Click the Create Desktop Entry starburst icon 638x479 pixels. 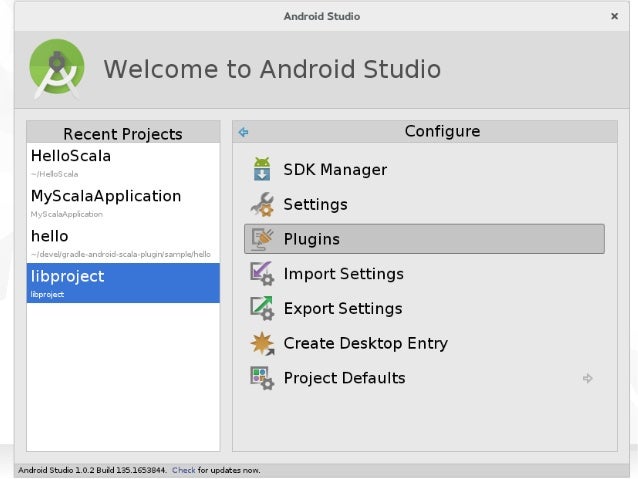point(262,343)
